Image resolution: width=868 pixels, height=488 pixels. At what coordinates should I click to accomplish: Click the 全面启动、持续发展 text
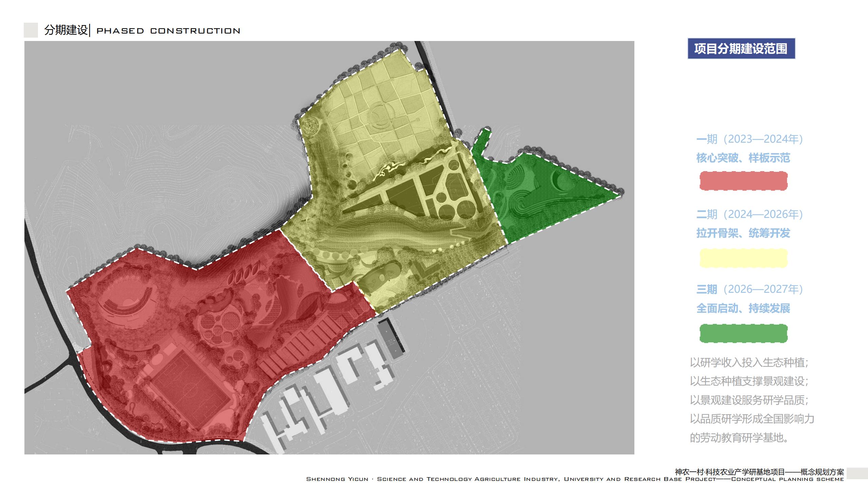coord(743,308)
